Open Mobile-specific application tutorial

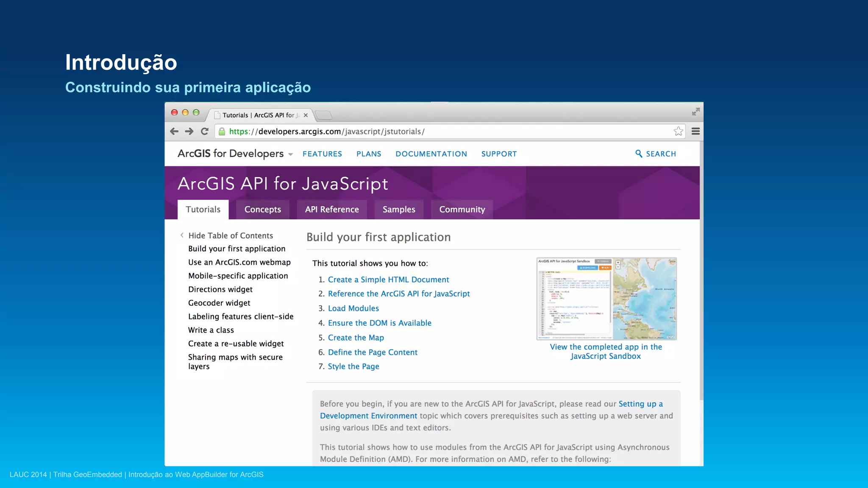click(x=238, y=276)
